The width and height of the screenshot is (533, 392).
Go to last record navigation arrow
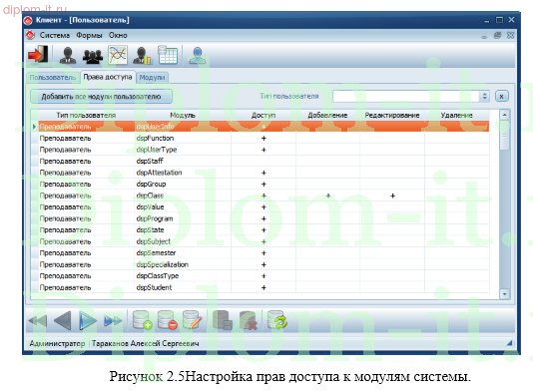tap(113, 320)
